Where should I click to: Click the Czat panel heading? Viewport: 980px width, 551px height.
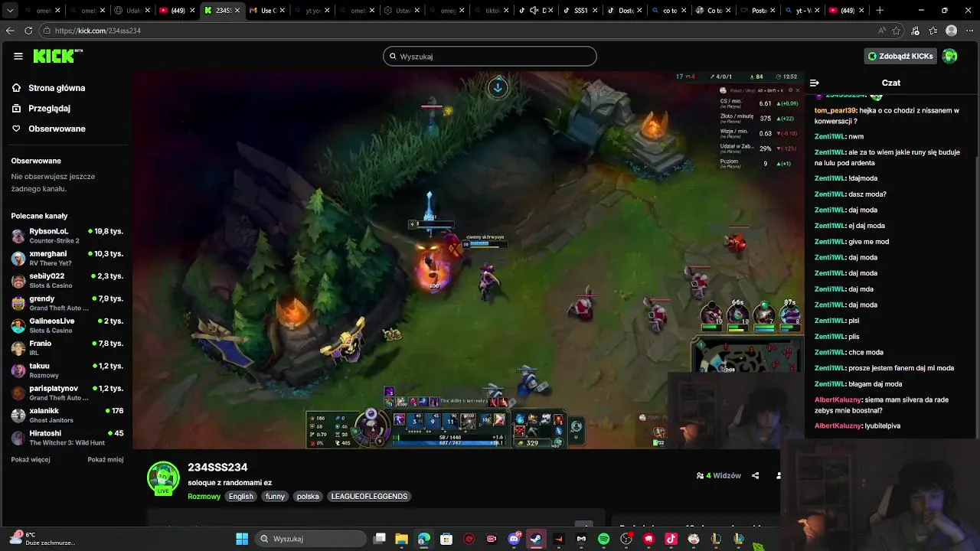coord(891,83)
